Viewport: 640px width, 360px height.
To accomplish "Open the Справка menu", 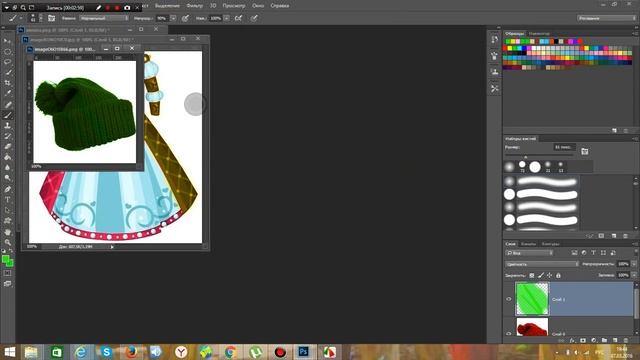I will (x=280, y=6).
